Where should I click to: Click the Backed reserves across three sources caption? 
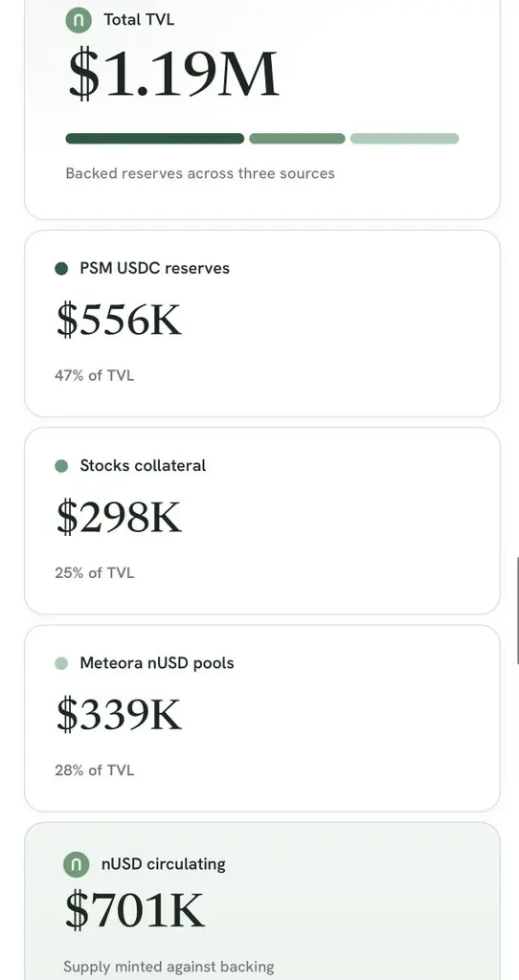pyautogui.click(x=200, y=173)
